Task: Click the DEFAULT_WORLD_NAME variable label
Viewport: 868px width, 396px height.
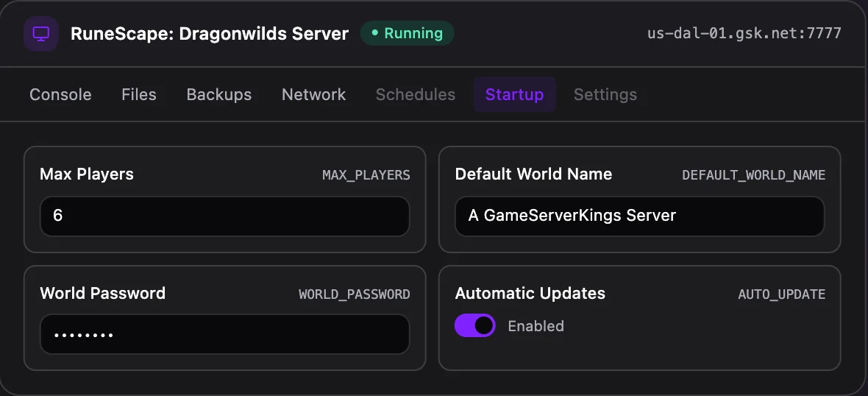Action: [754, 175]
